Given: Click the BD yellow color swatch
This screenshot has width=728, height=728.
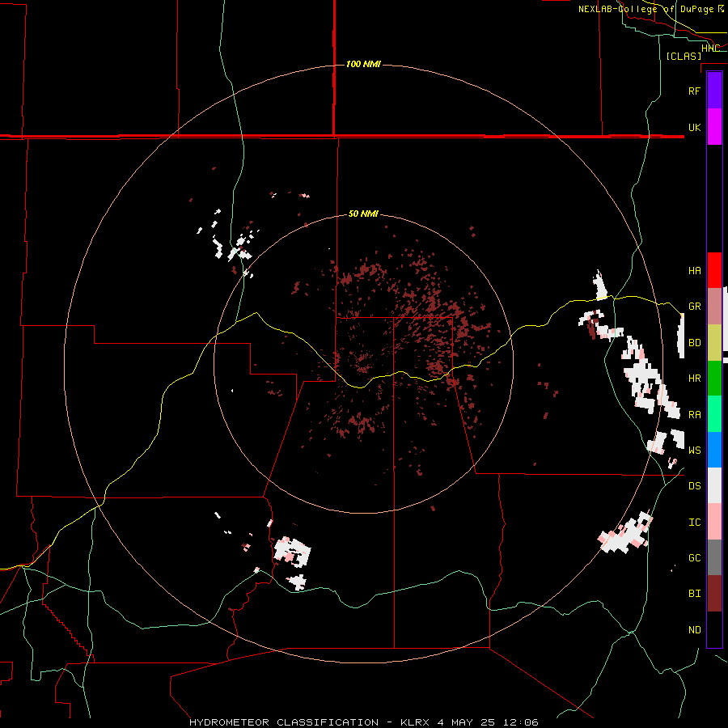Looking at the screenshot, I should (x=714, y=343).
